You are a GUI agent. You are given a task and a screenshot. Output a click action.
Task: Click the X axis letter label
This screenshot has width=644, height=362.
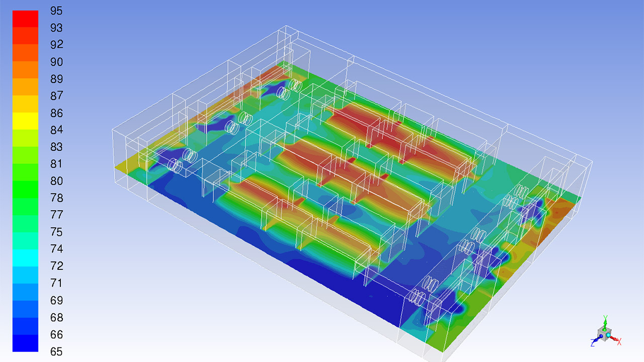click(619, 342)
